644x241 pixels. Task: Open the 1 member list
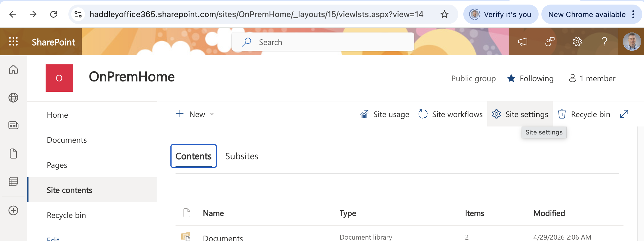[x=592, y=78]
